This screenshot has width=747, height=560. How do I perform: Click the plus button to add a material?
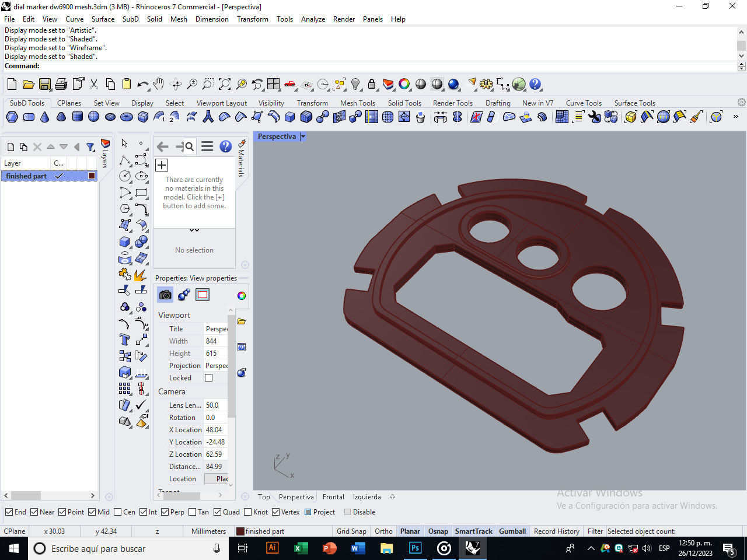[x=162, y=165]
